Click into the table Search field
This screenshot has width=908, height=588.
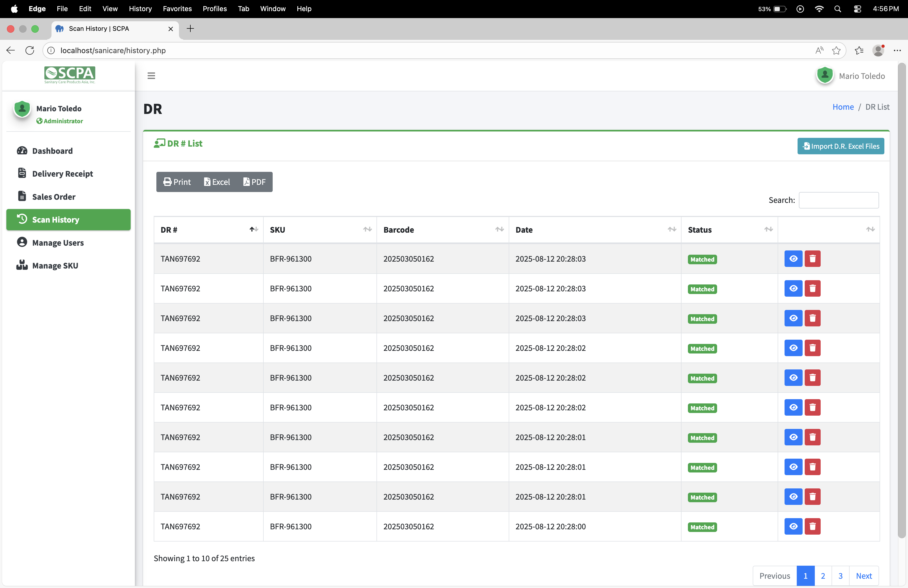[838, 200]
